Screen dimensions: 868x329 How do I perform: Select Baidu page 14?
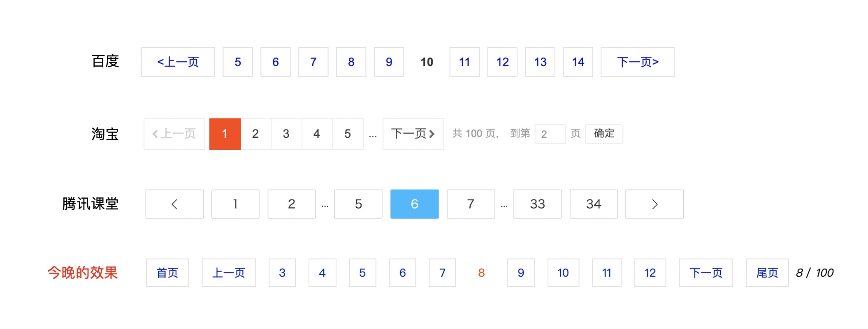point(578,62)
